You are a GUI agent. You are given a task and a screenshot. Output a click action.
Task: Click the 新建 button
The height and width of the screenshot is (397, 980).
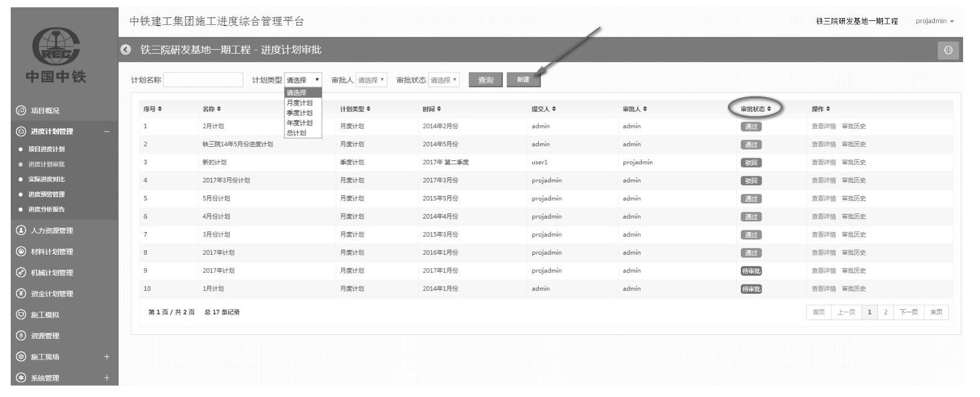tap(524, 80)
